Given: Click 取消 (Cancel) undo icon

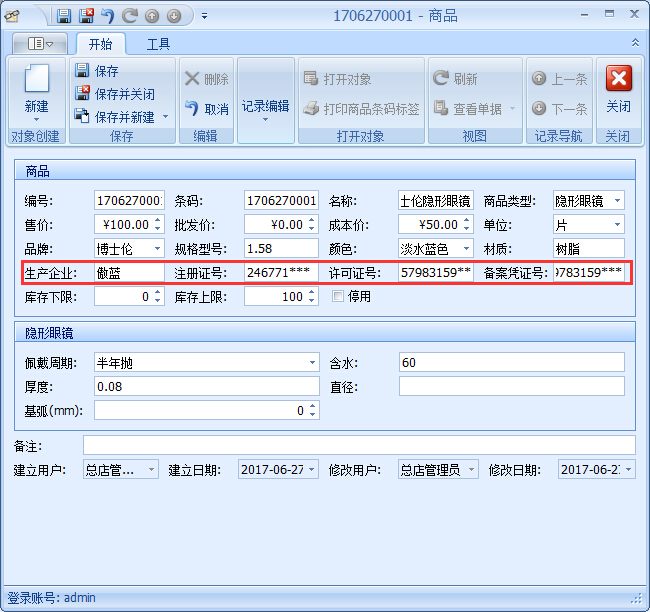Looking at the screenshot, I should click(x=206, y=109).
